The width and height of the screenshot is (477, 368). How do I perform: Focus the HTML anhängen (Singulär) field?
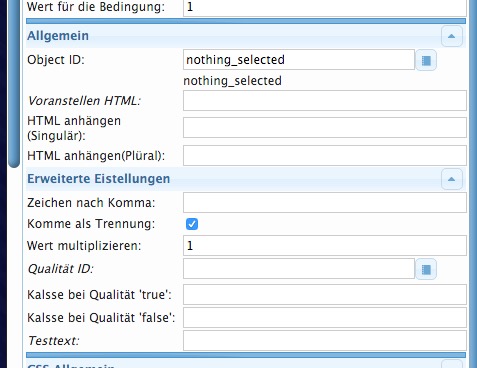(325, 127)
